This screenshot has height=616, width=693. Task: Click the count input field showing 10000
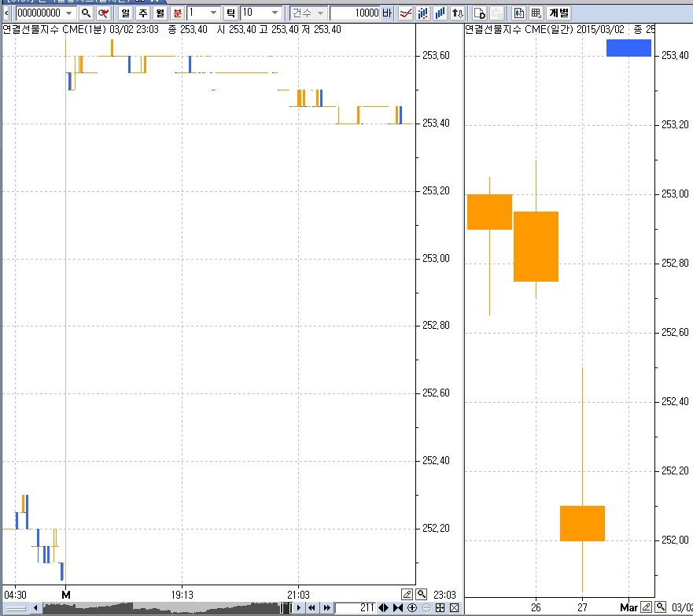pos(355,13)
